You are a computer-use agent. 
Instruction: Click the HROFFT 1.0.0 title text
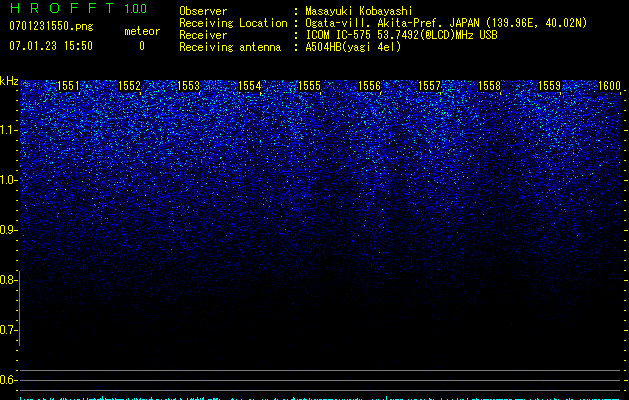tap(78, 8)
